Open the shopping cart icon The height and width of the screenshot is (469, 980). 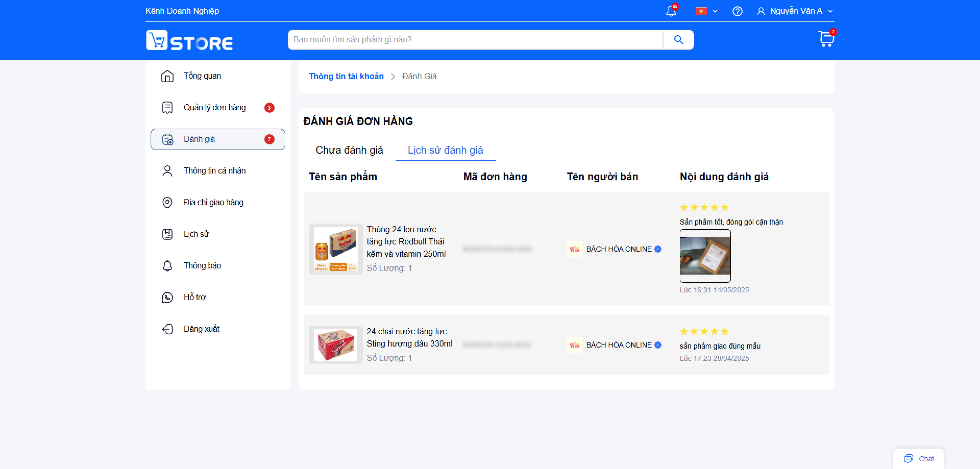pyautogui.click(x=826, y=39)
